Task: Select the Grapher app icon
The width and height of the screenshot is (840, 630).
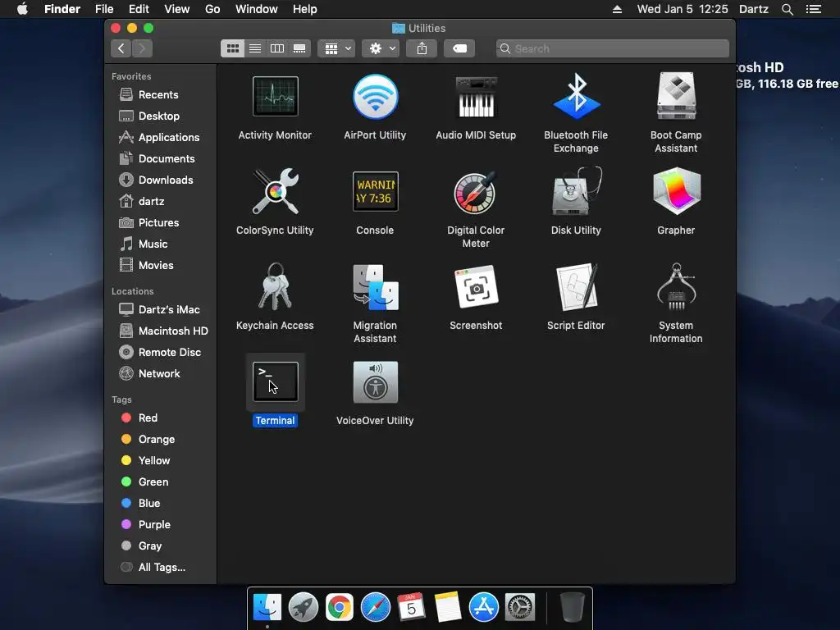Action: [x=676, y=191]
